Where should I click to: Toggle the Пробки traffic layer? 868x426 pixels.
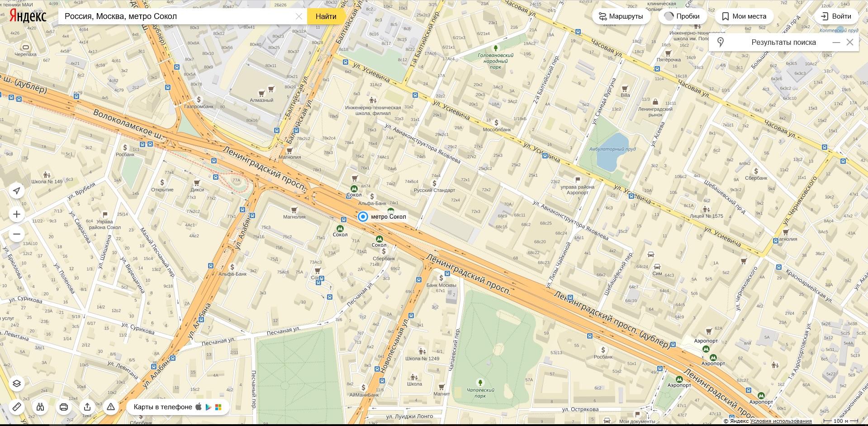click(682, 16)
